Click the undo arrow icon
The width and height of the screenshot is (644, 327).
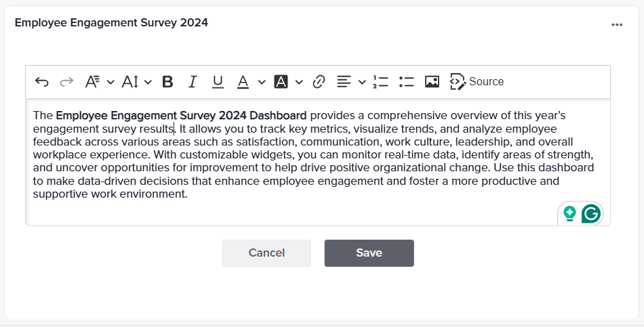(42, 82)
